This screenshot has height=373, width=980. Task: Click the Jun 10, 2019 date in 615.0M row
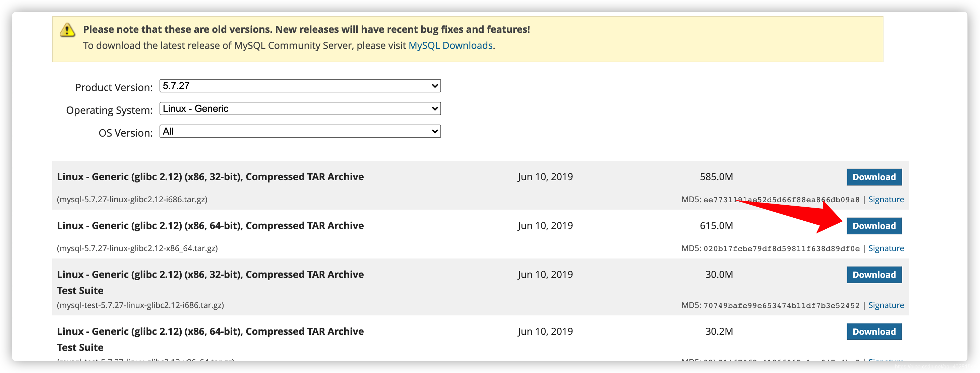(x=545, y=226)
